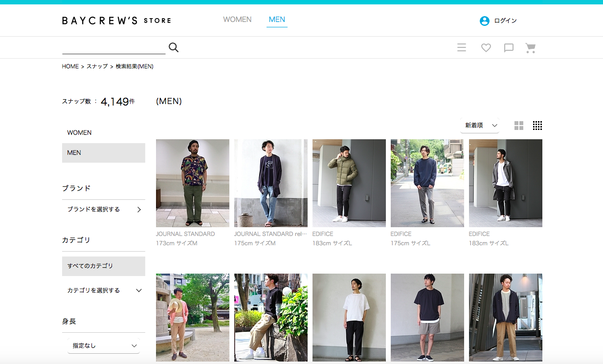This screenshot has width=603, height=364.
Task: Select MEN in the sidebar filter
Action: (x=104, y=152)
